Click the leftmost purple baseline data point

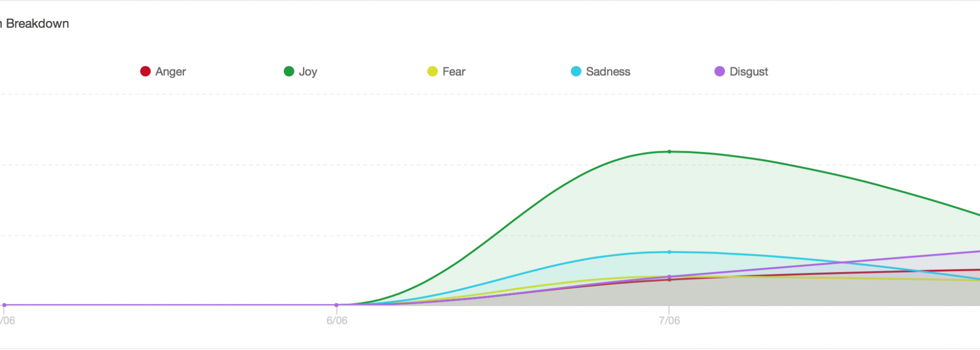(4, 305)
